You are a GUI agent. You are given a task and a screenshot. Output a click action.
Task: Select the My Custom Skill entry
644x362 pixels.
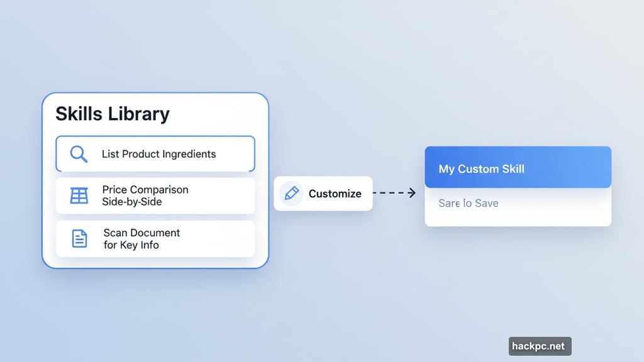[x=481, y=168]
